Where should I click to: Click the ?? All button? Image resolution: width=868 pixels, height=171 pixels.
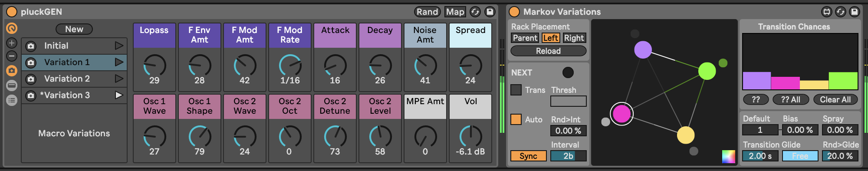[791, 100]
